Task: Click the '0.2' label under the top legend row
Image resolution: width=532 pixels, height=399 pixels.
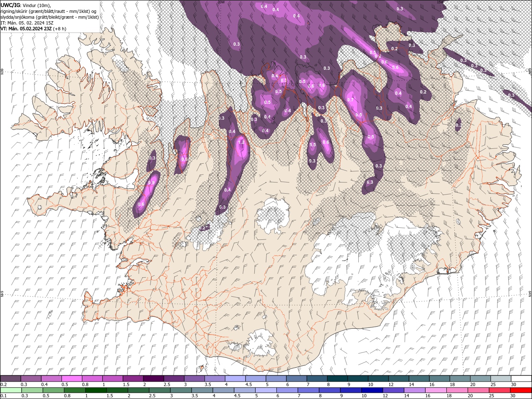Action: [3, 384]
